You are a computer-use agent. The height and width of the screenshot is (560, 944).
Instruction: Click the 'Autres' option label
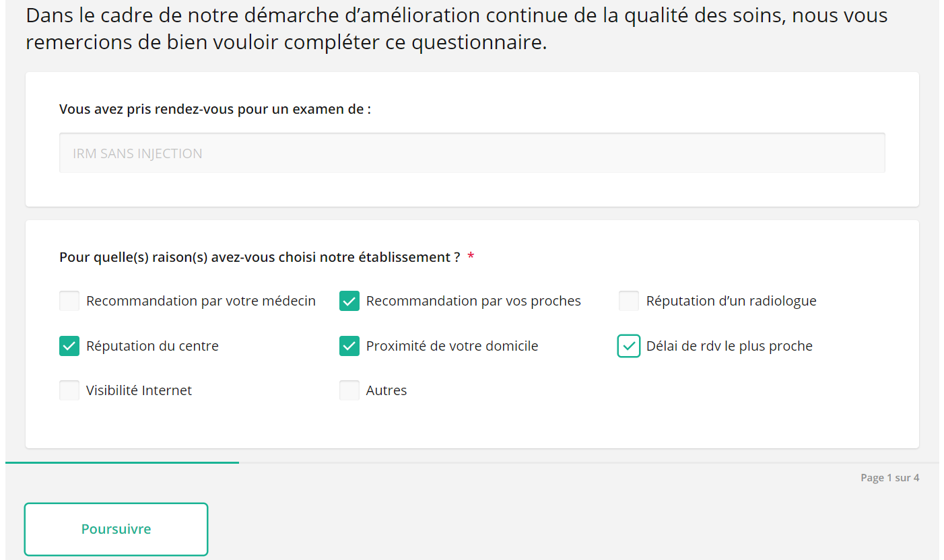coord(386,390)
